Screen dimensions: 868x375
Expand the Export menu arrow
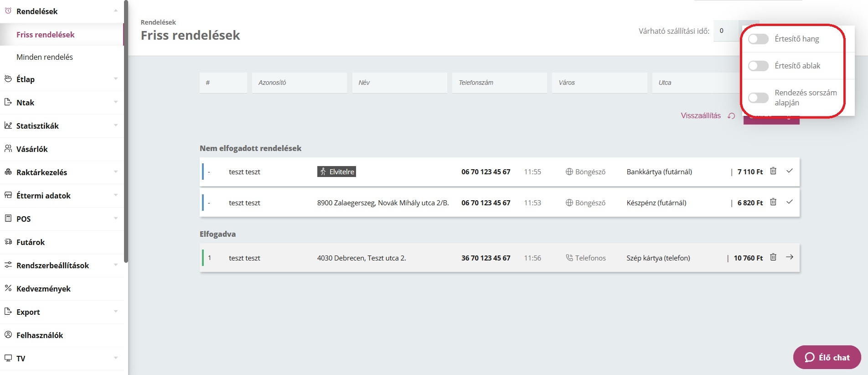coord(116,311)
